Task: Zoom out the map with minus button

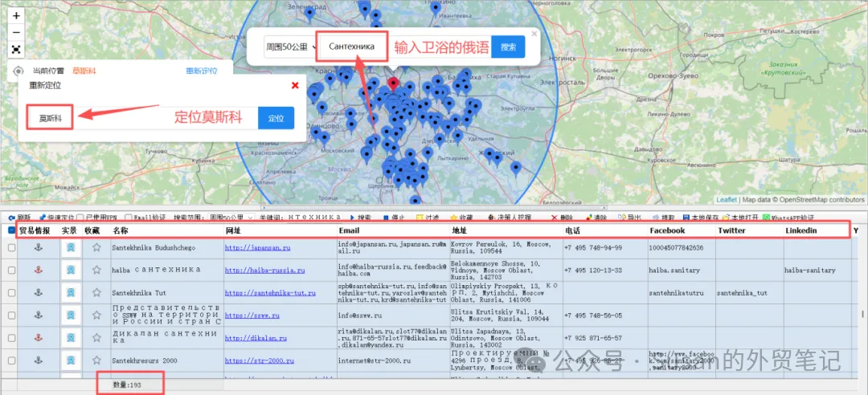Action: pos(17,33)
